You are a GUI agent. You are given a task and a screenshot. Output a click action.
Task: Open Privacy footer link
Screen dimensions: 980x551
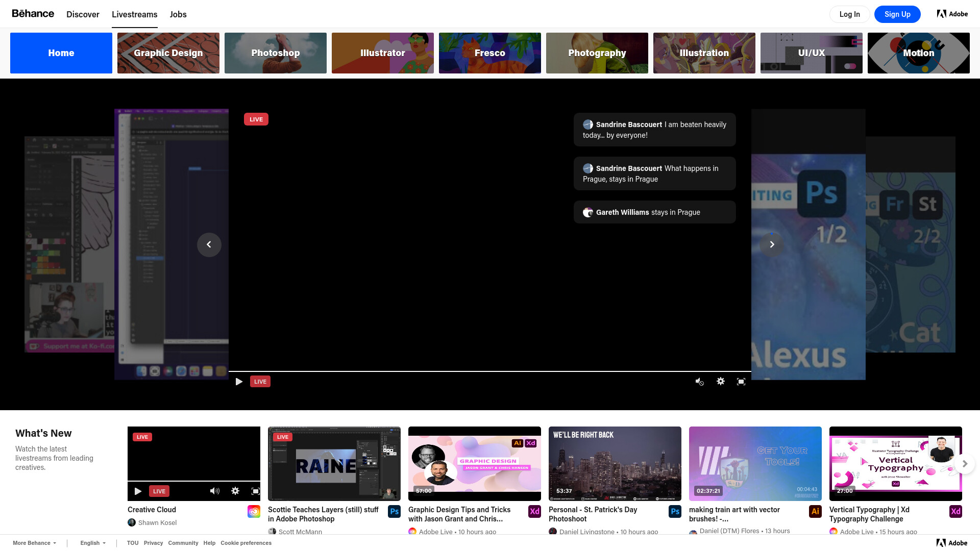pyautogui.click(x=153, y=543)
